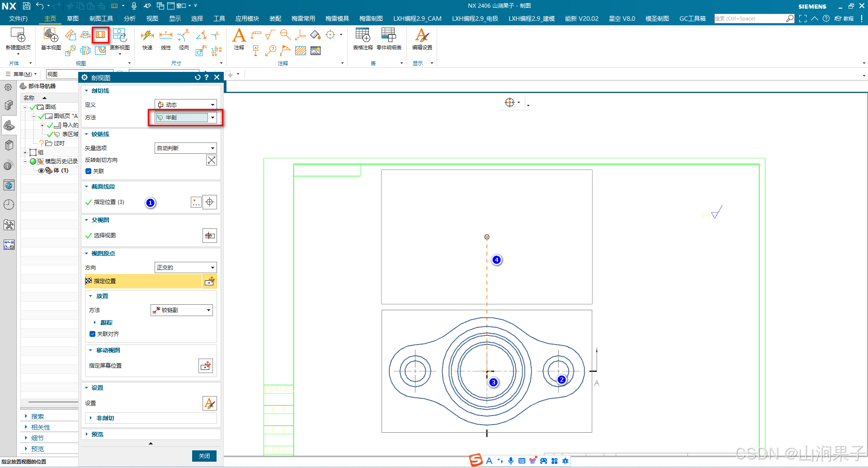Click the Rapid dimension (快速) icon
This screenshot has width=868, height=468.
click(147, 35)
